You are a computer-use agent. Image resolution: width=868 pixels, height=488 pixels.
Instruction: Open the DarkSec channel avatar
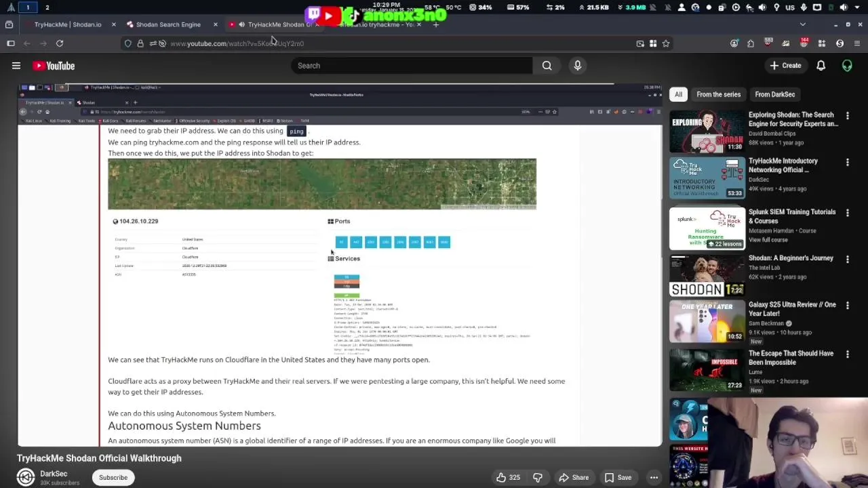(26, 477)
